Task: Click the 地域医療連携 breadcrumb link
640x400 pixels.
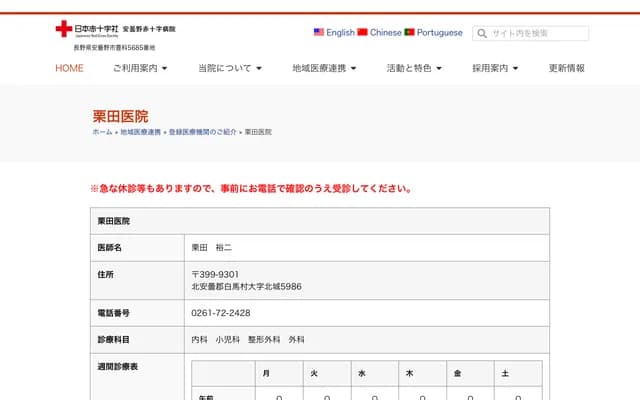Action: tap(140, 132)
